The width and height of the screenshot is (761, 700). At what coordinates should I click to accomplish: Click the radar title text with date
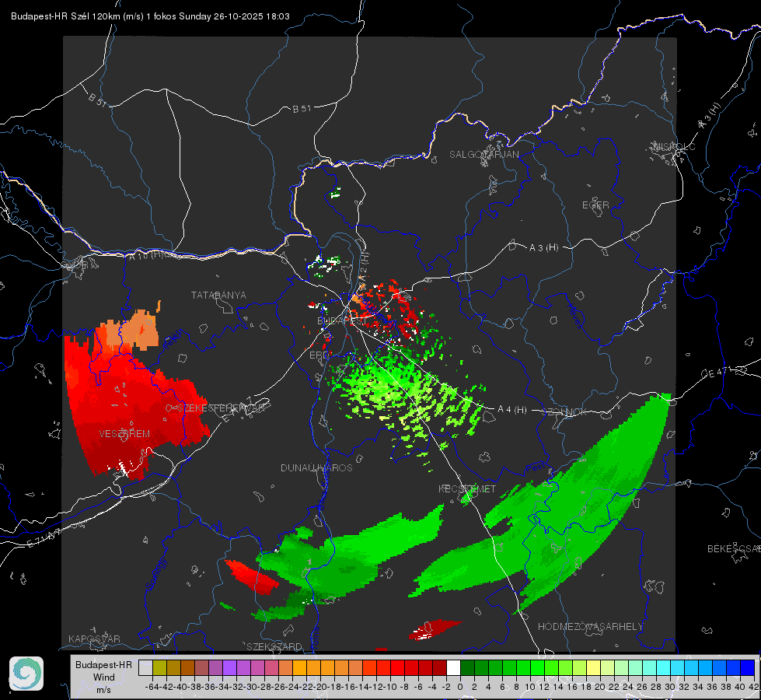(x=151, y=16)
